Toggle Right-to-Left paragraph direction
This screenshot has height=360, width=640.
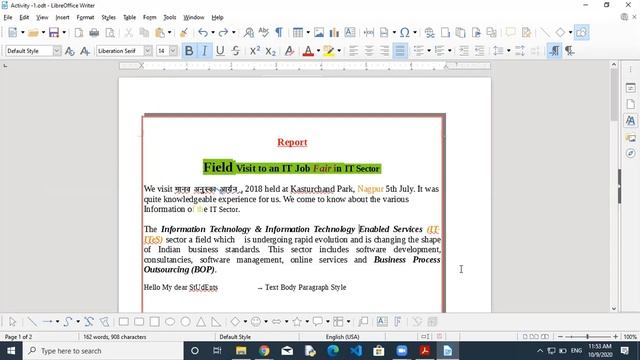tap(570, 51)
